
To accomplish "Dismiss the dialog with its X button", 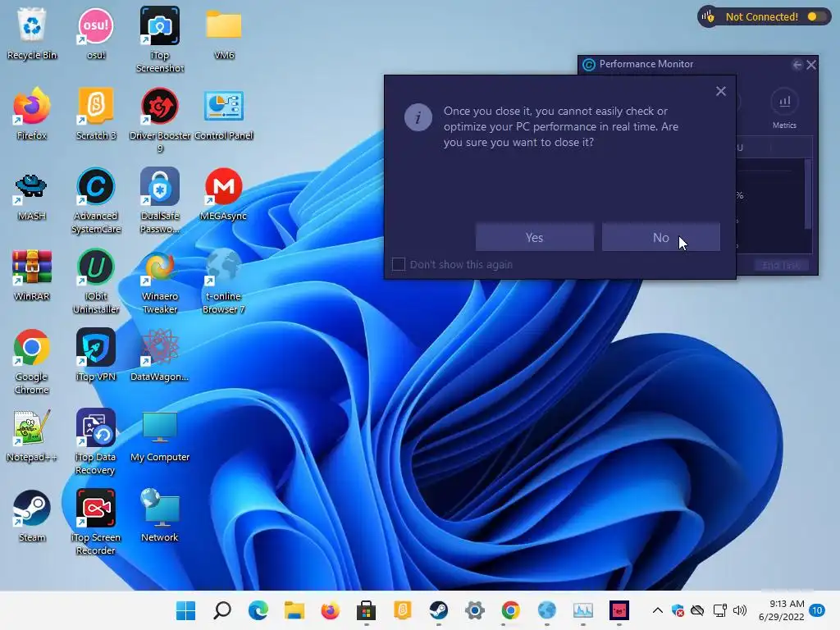I will (720, 92).
